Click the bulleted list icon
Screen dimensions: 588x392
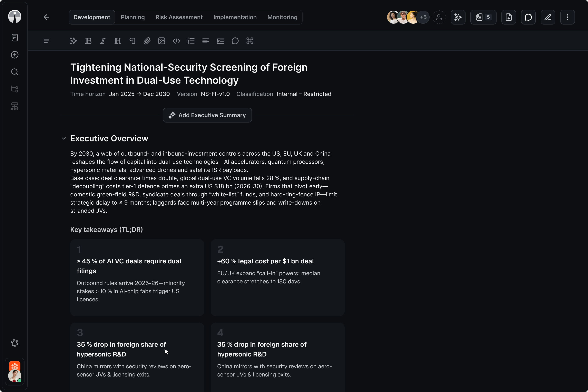(x=191, y=41)
